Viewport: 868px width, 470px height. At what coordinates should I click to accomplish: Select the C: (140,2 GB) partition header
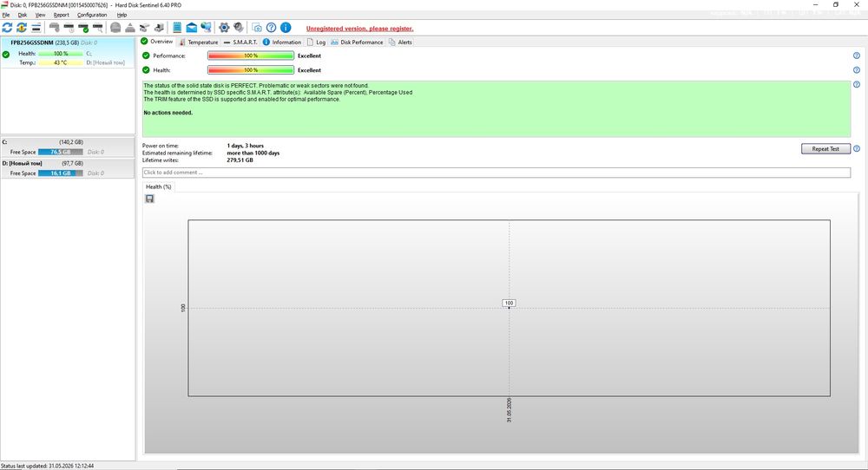[x=67, y=142]
